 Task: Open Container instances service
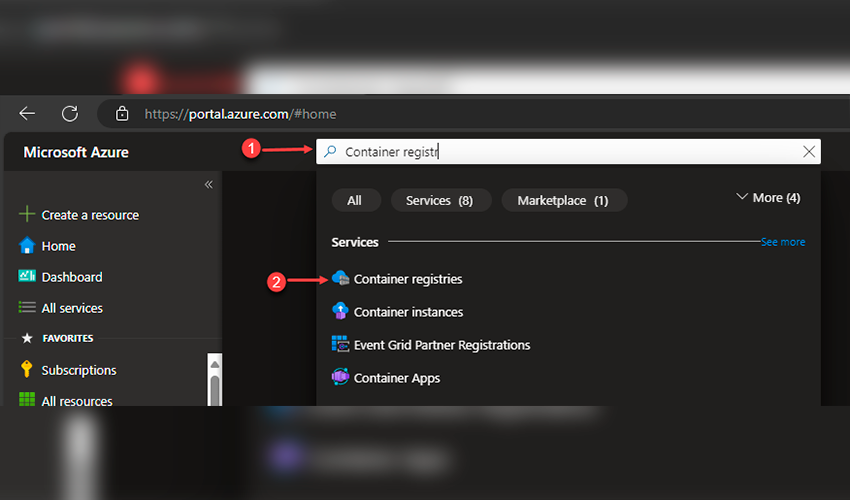point(409,312)
